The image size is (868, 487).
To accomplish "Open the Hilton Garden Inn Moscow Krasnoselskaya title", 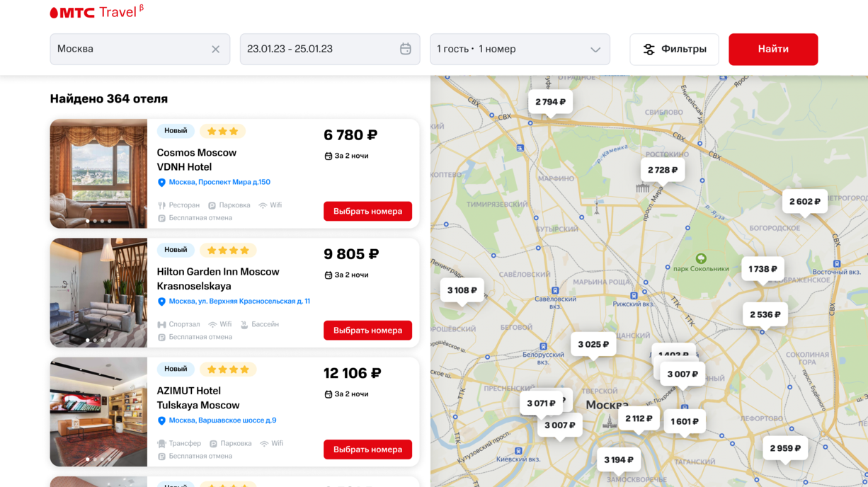I will (218, 279).
